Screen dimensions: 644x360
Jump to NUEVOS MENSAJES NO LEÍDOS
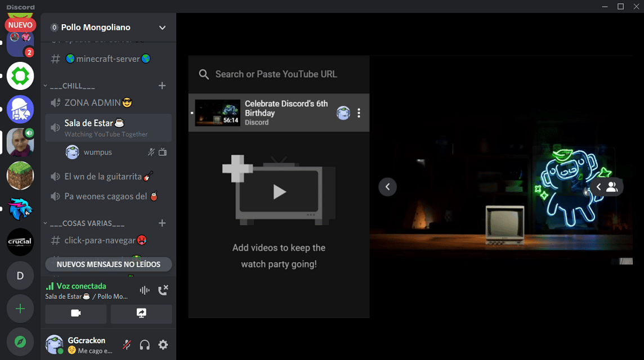click(109, 264)
